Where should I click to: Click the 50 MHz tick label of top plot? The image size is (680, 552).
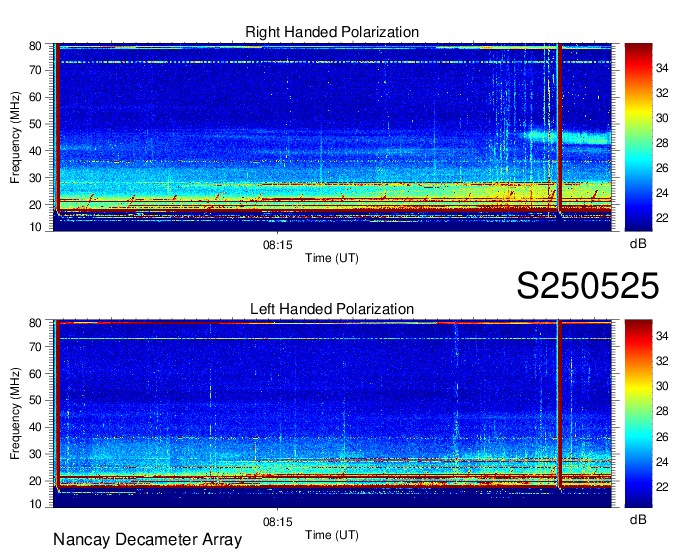click(35, 124)
